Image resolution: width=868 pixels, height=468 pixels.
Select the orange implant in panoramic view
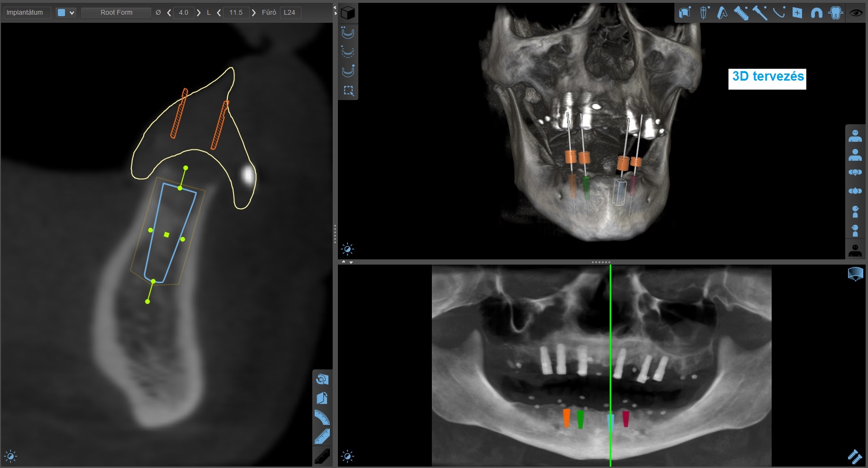coord(566,418)
